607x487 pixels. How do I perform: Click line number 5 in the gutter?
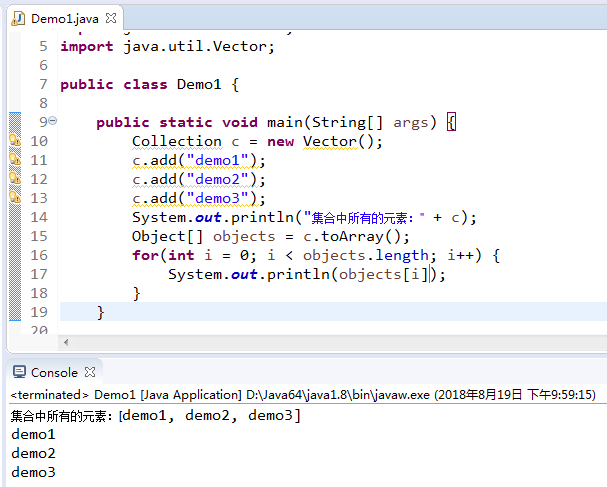coord(43,46)
